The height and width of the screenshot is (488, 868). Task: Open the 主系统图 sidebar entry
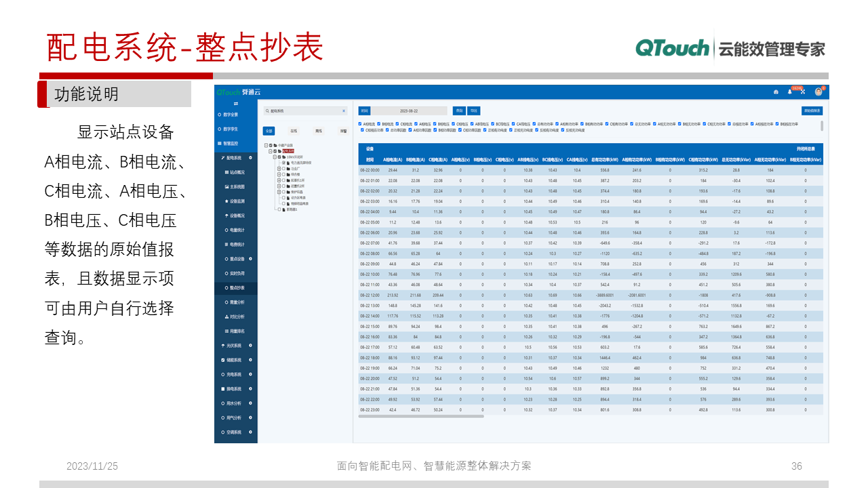pos(236,187)
